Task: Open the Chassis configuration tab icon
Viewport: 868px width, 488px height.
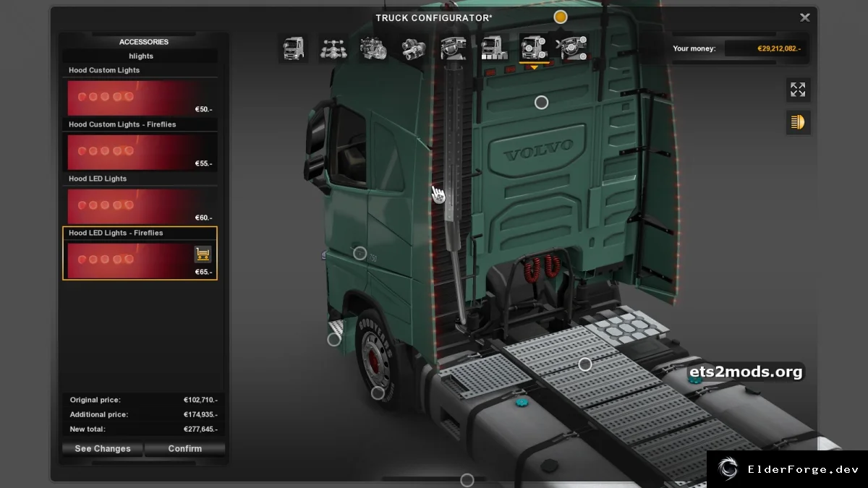Action: pyautogui.click(x=333, y=48)
